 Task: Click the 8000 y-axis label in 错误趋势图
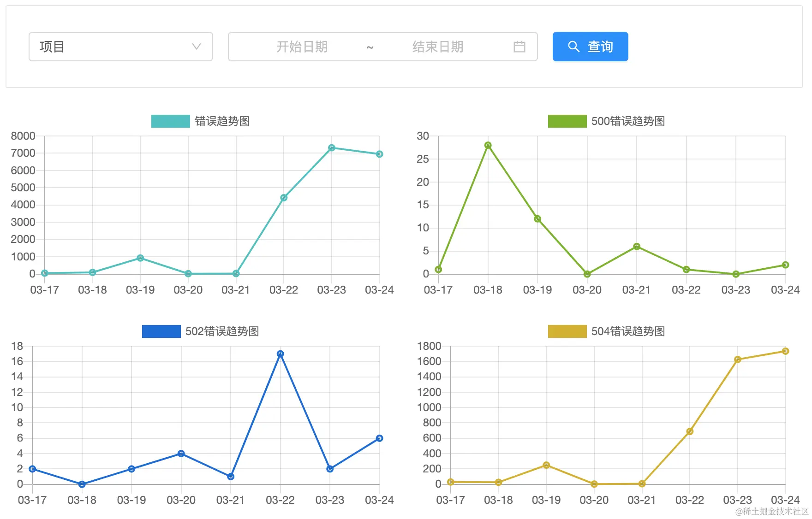23,136
